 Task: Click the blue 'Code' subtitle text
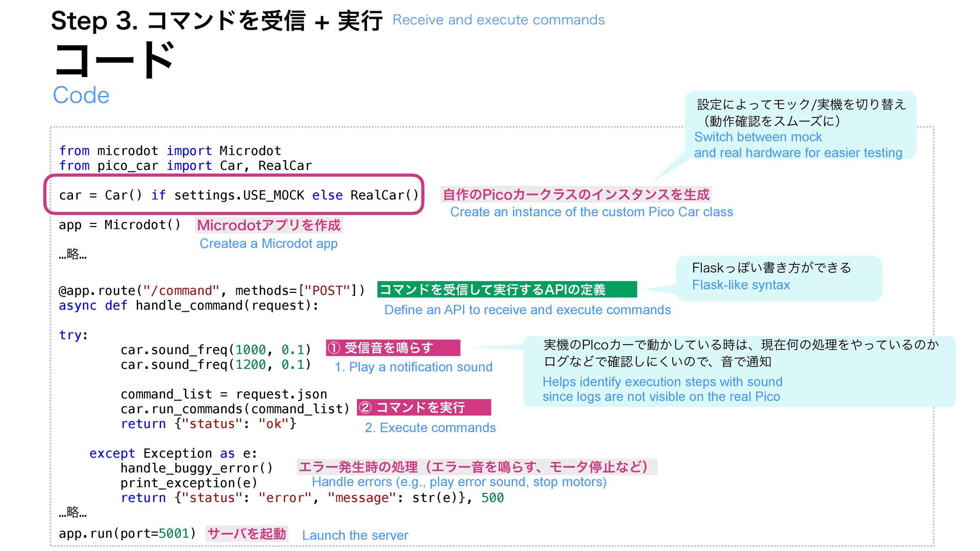[x=81, y=95]
